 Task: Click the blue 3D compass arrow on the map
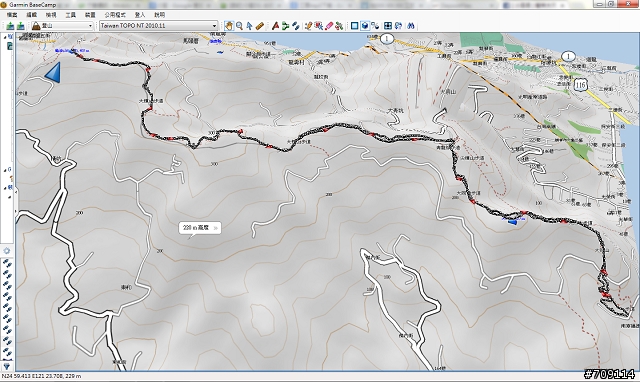(53, 73)
